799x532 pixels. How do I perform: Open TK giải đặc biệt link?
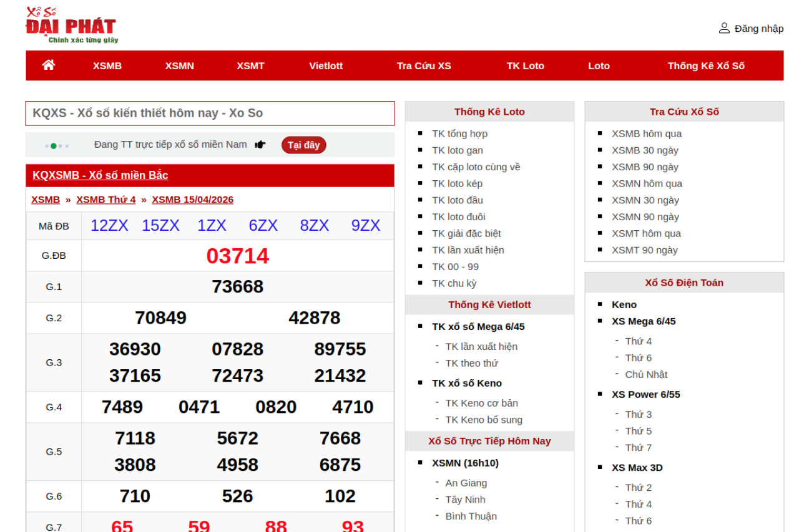click(x=466, y=233)
